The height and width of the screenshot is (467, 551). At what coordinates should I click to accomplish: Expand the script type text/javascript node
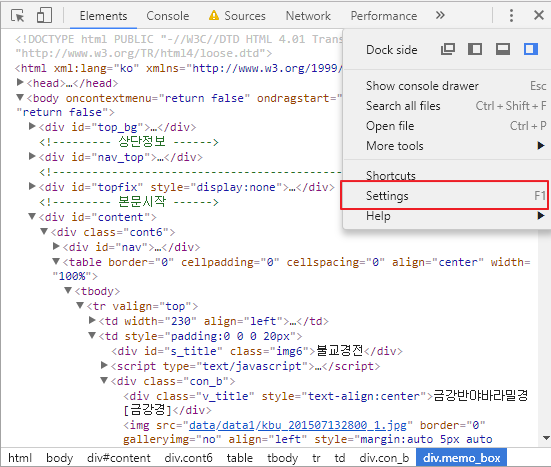point(104,365)
